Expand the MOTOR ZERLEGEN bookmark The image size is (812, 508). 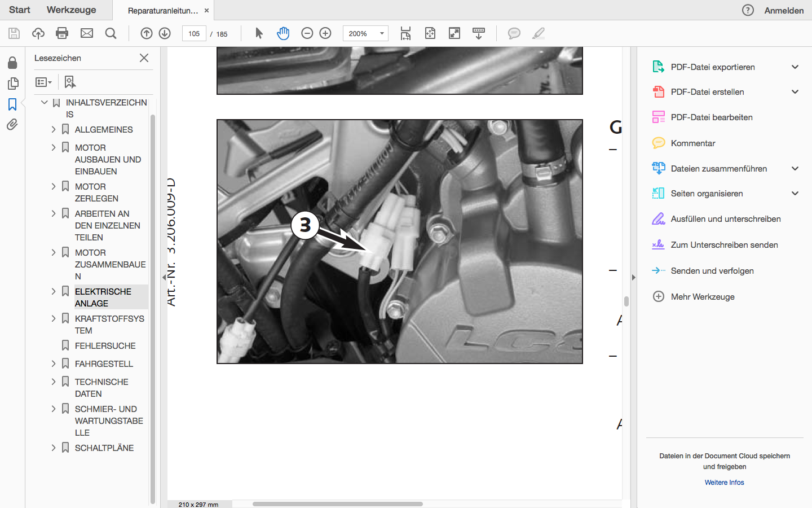[54, 186]
